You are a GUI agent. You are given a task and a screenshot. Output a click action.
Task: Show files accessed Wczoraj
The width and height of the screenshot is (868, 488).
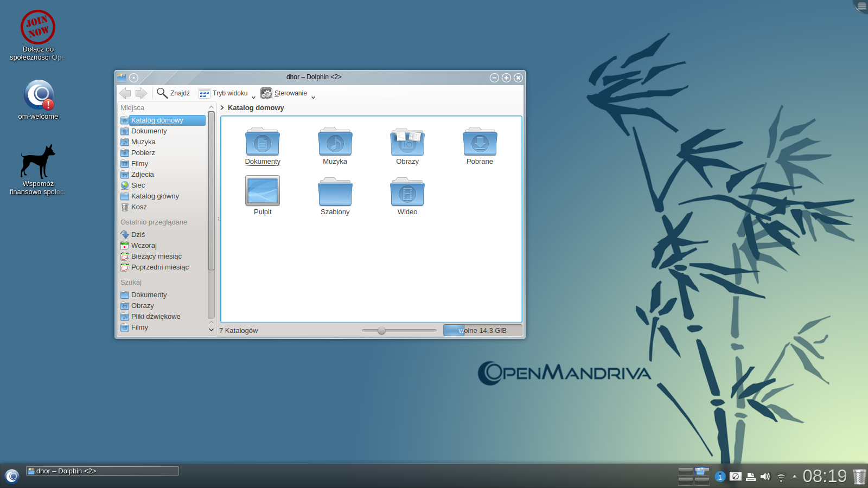point(163,246)
